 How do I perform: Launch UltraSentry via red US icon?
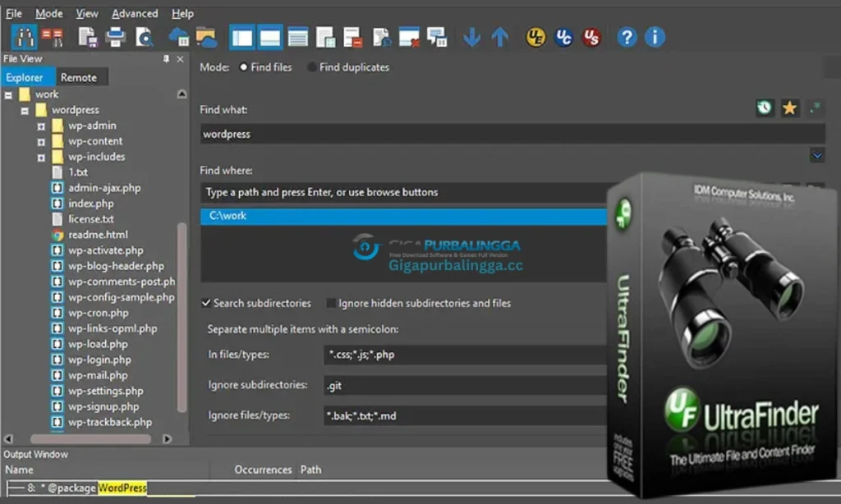[591, 37]
